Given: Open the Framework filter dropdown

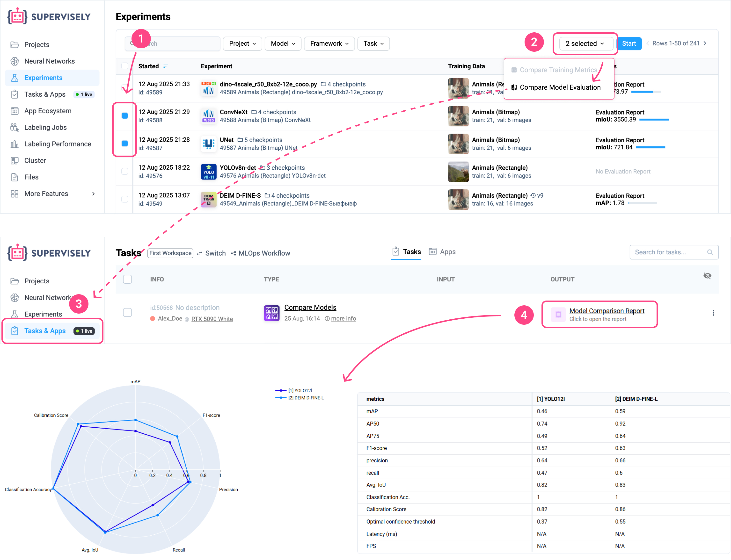Looking at the screenshot, I should (329, 43).
